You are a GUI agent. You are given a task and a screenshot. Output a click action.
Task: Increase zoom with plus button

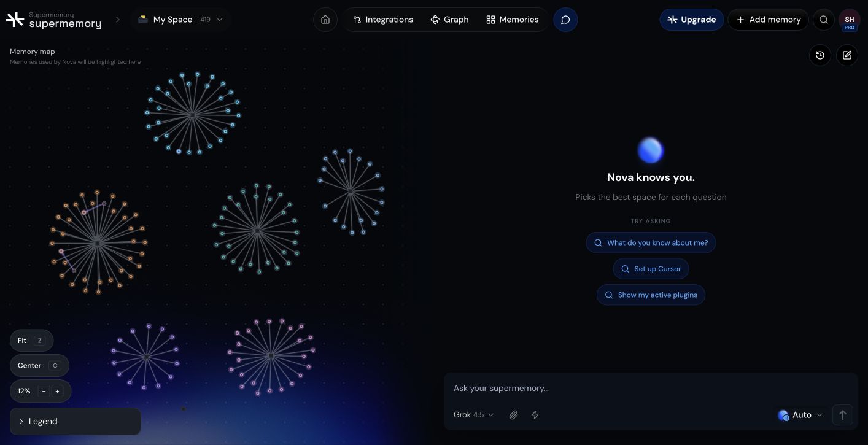point(58,391)
